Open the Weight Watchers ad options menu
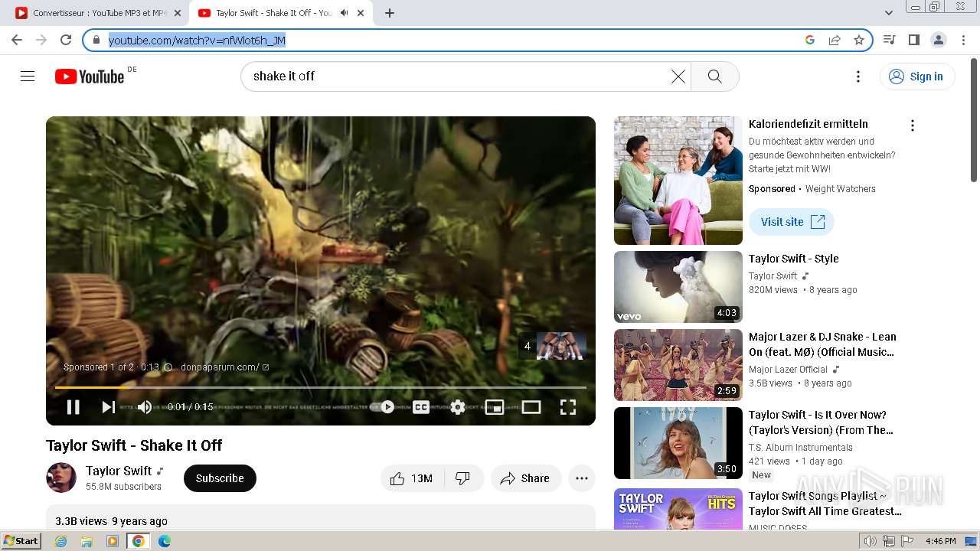 [x=912, y=126]
